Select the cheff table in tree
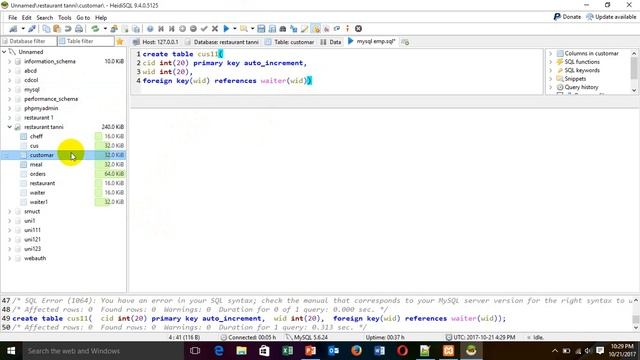 point(36,136)
